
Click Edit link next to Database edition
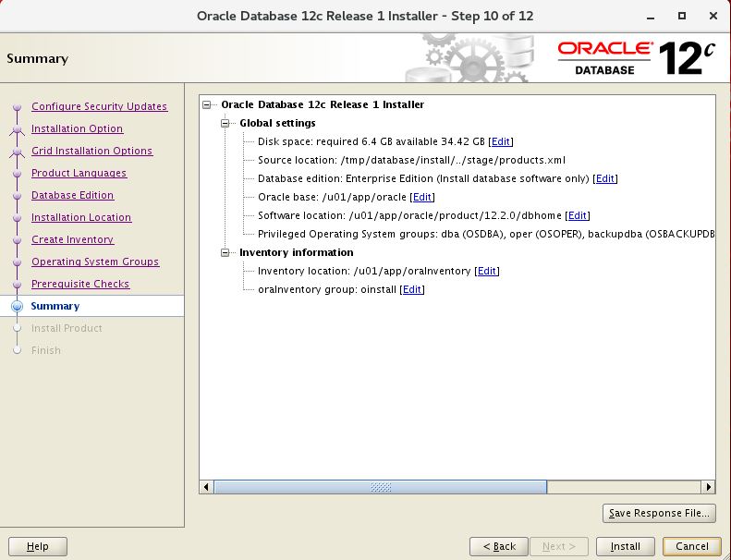605,178
